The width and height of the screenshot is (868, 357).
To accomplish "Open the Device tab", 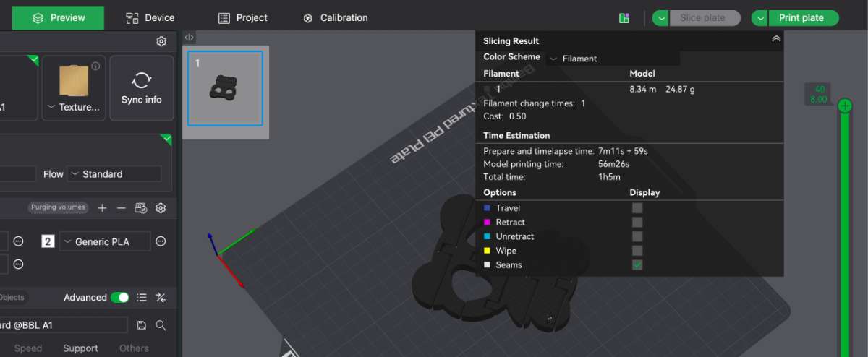I will coord(150,17).
